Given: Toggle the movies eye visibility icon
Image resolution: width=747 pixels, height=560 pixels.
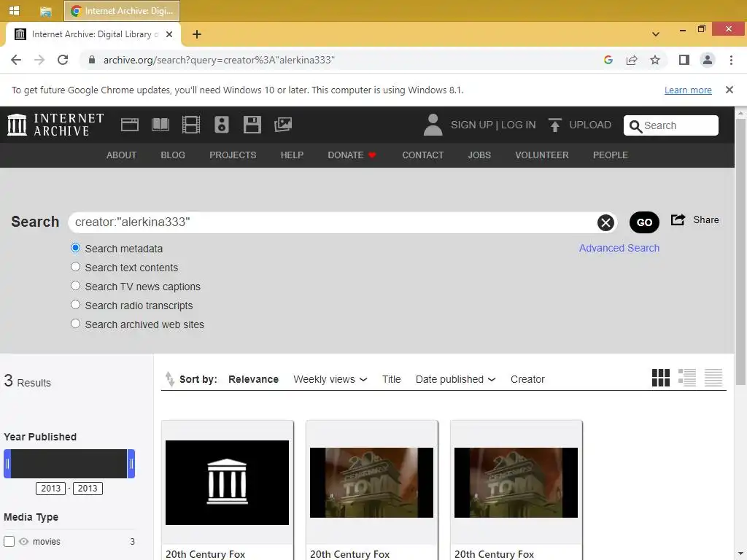Looking at the screenshot, I should [23, 542].
